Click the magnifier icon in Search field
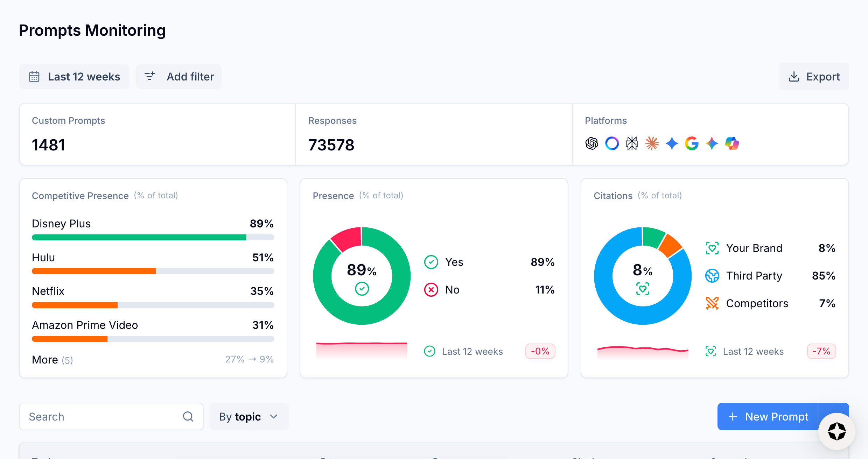This screenshot has width=868, height=459. coord(188,416)
